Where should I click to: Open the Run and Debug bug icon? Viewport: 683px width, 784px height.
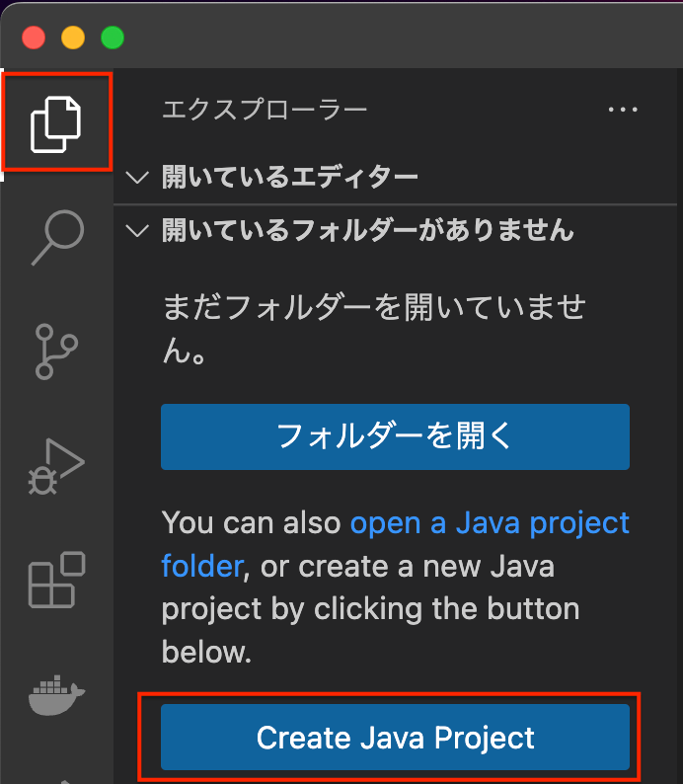pyautogui.click(x=56, y=466)
